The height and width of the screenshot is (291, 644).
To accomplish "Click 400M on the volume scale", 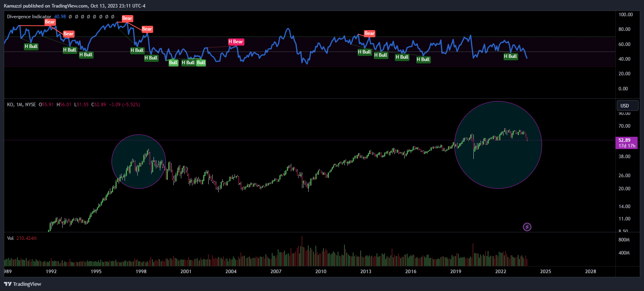I will [x=624, y=253].
